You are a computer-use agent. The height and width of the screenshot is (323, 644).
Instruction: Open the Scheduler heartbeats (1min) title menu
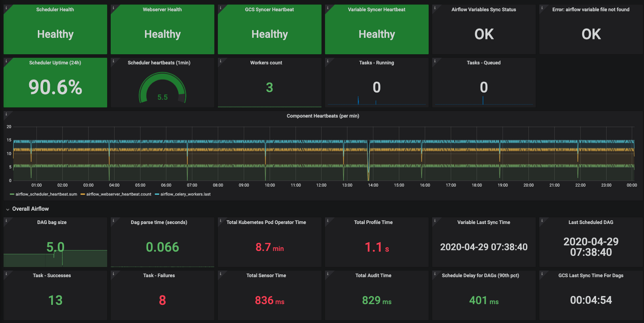click(159, 63)
